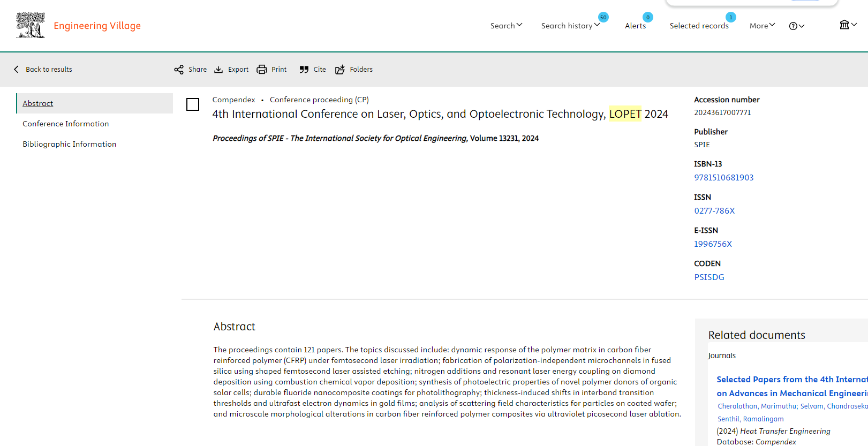This screenshot has height=446, width=868.
Task: Click author Selvam, Chandrasekaran
Action: (x=834, y=406)
